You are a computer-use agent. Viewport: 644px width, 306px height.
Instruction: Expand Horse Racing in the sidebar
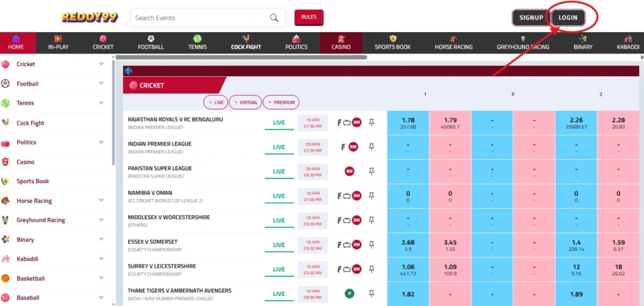(x=101, y=200)
